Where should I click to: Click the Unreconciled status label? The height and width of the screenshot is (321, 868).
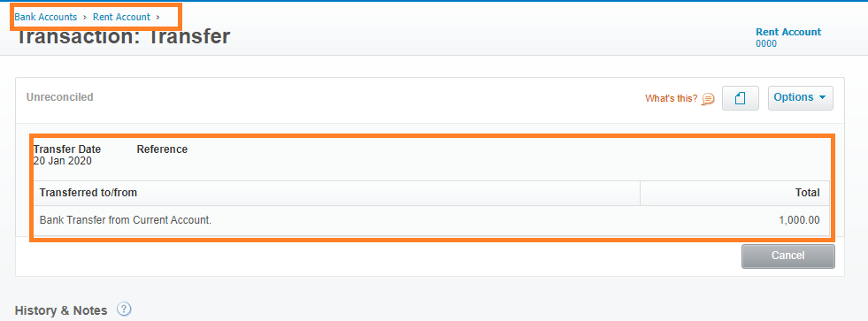pos(60,97)
